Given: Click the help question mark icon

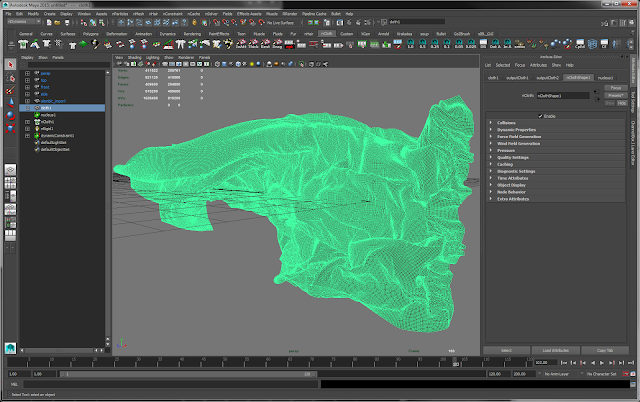Looking at the screenshot, I should click(x=184, y=22).
